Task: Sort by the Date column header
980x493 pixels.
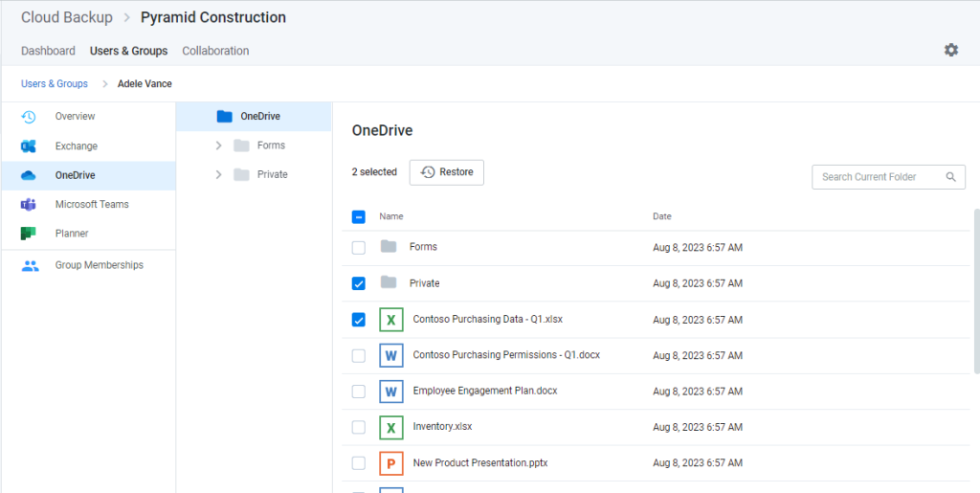Action: [x=662, y=216]
